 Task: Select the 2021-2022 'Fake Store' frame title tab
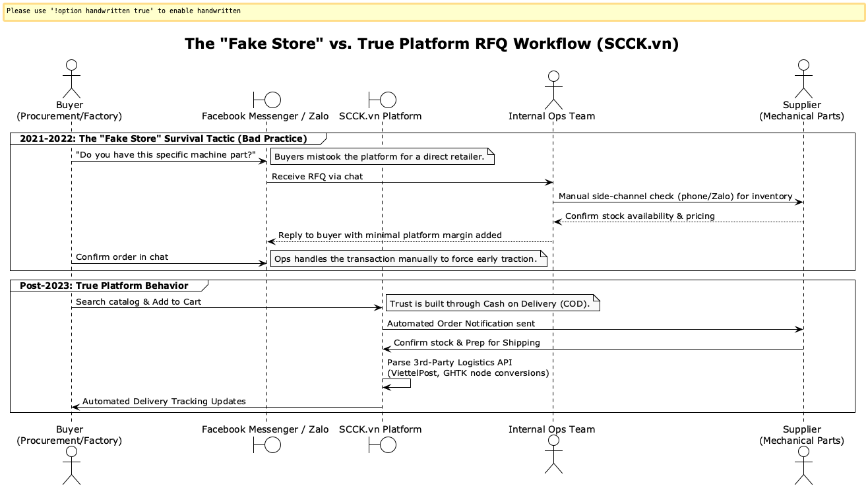coord(164,138)
